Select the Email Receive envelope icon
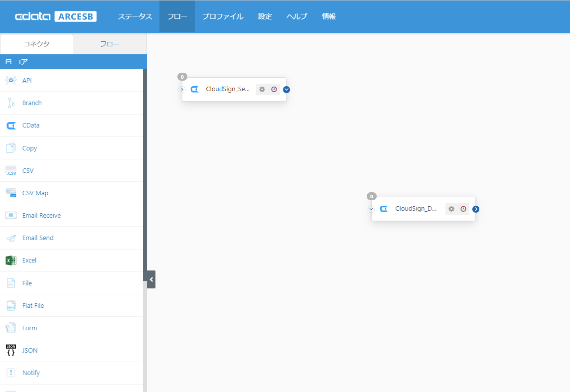 click(11, 216)
